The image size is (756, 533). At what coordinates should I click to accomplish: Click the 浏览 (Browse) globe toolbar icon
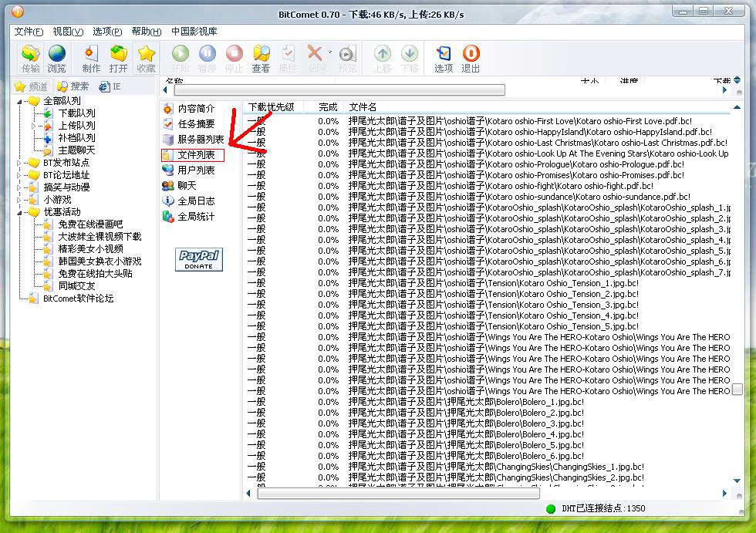57,59
